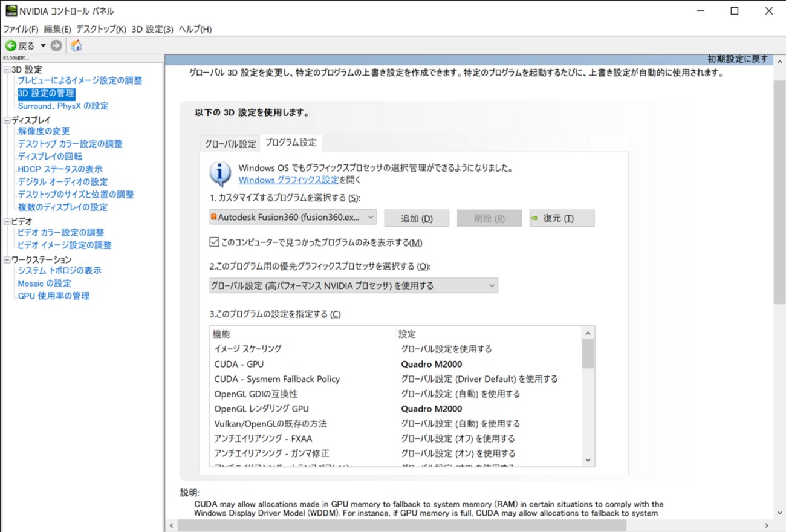The width and height of the screenshot is (786, 532).
Task: Select the OpenGL レンダリング GPU row
Action: [x=395, y=409]
